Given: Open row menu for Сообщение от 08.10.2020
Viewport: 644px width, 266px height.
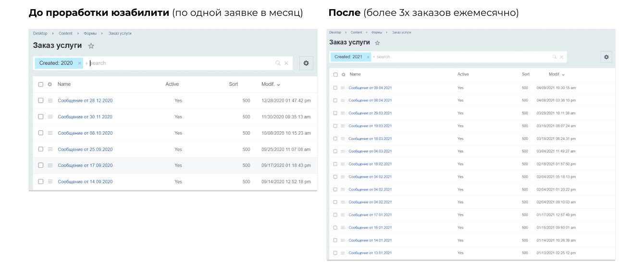Looking at the screenshot, I should [50, 133].
